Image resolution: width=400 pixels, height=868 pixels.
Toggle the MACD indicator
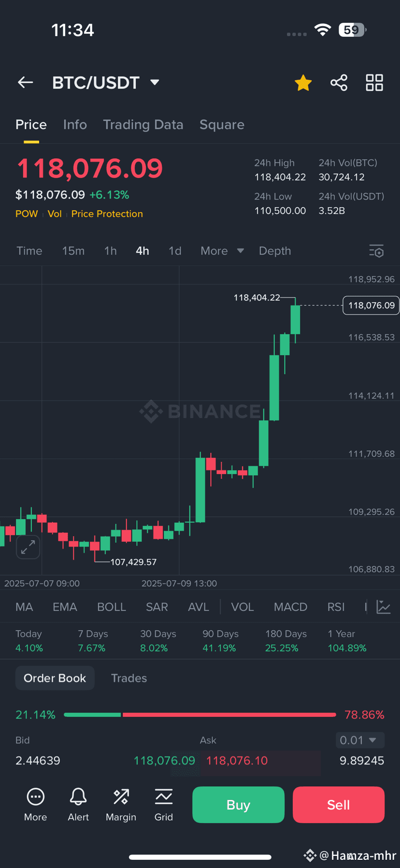click(290, 607)
